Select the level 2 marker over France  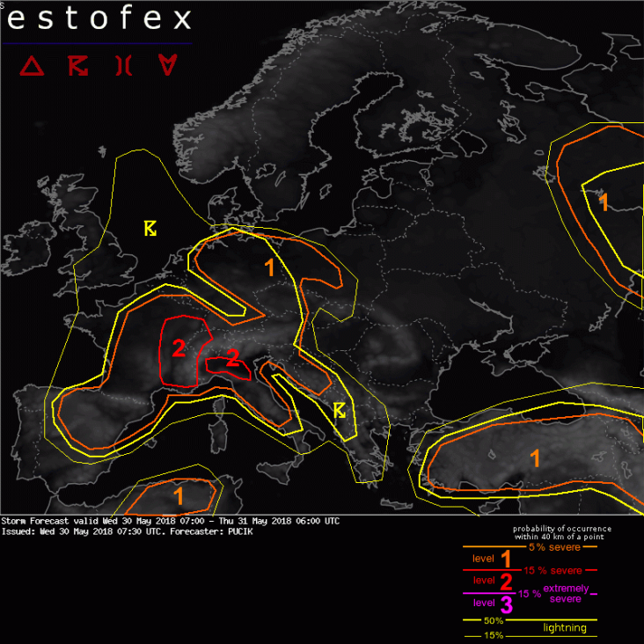(x=179, y=349)
